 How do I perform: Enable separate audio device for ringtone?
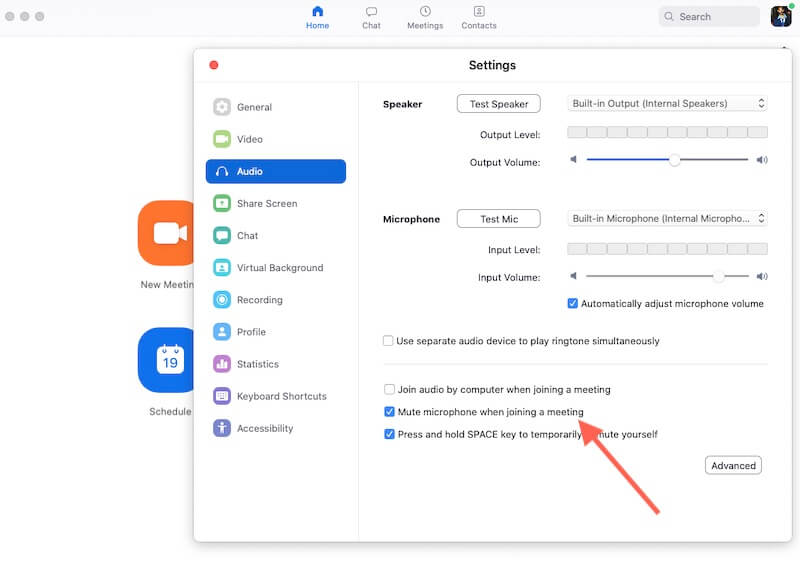pos(388,340)
